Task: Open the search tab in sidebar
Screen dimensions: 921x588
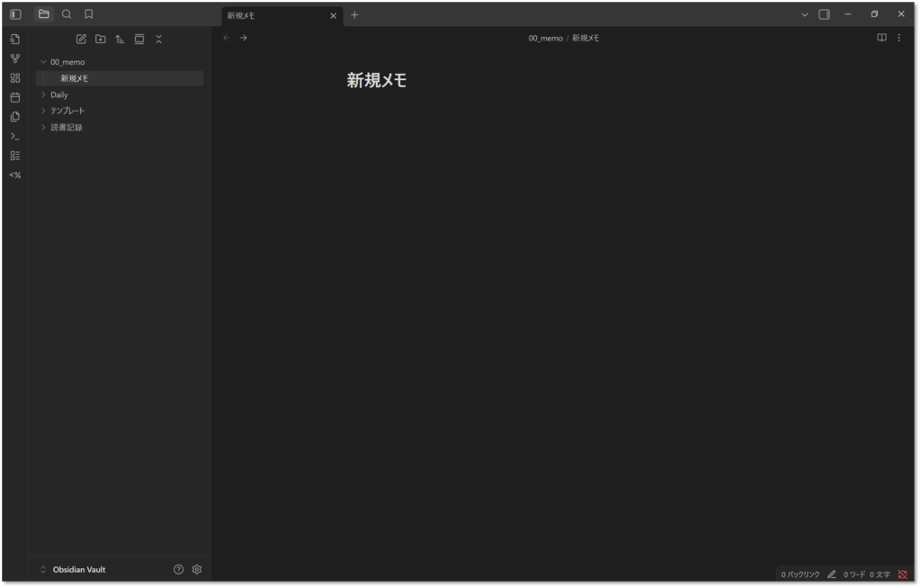Action: tap(67, 14)
